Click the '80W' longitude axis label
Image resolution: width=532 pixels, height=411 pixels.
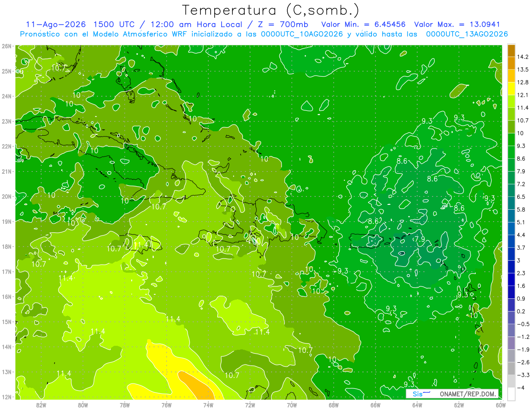click(x=83, y=405)
